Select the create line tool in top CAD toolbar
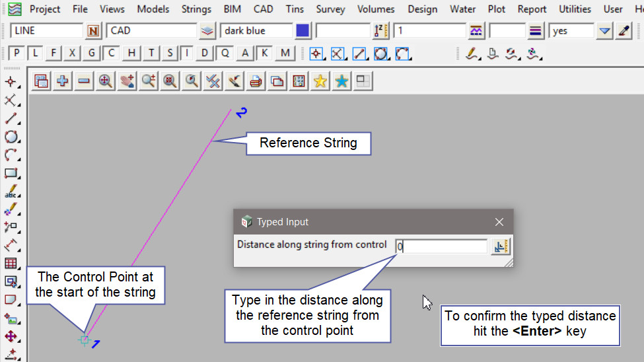 pyautogui.click(x=359, y=54)
